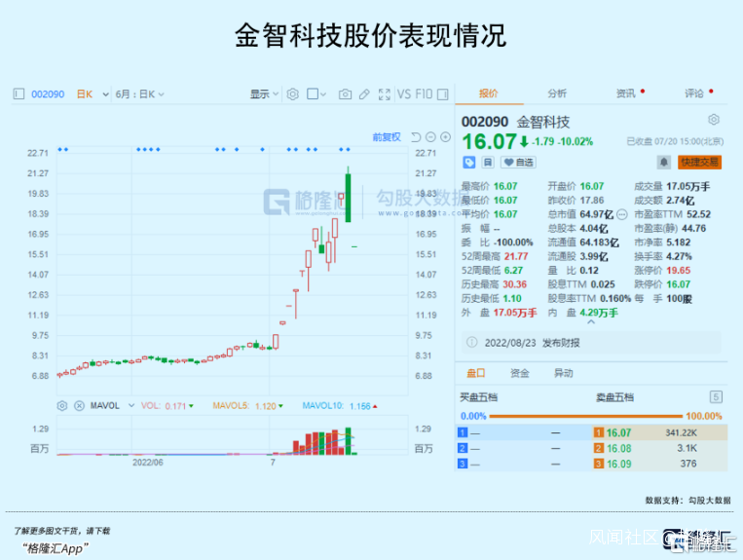Click buy level 1 row marker
This screenshot has height=560, width=743.
click(x=463, y=432)
